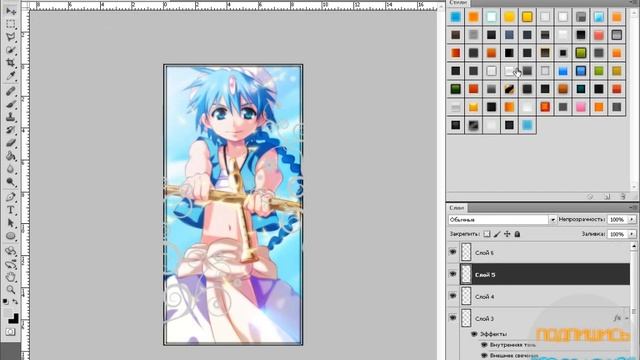The image size is (640, 360).
Task: Apply the dark teal style swatch
Action: [x=581, y=89]
